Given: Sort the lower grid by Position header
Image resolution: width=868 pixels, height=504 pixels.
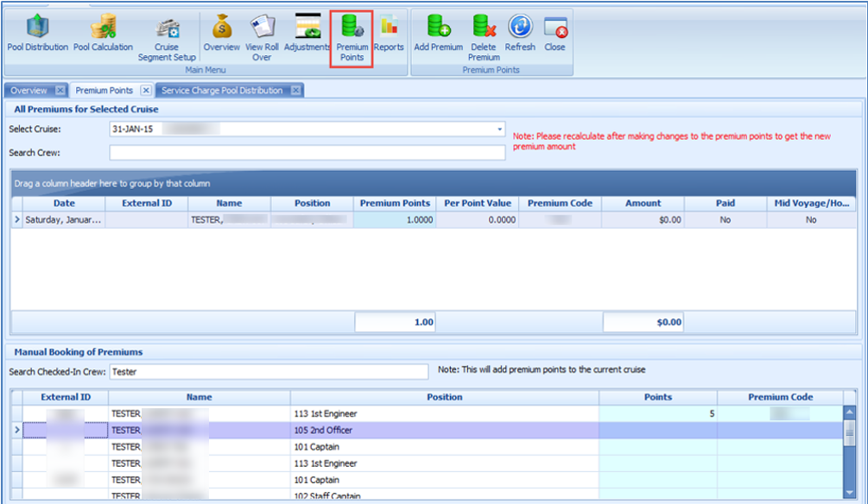Looking at the screenshot, I should (445, 397).
